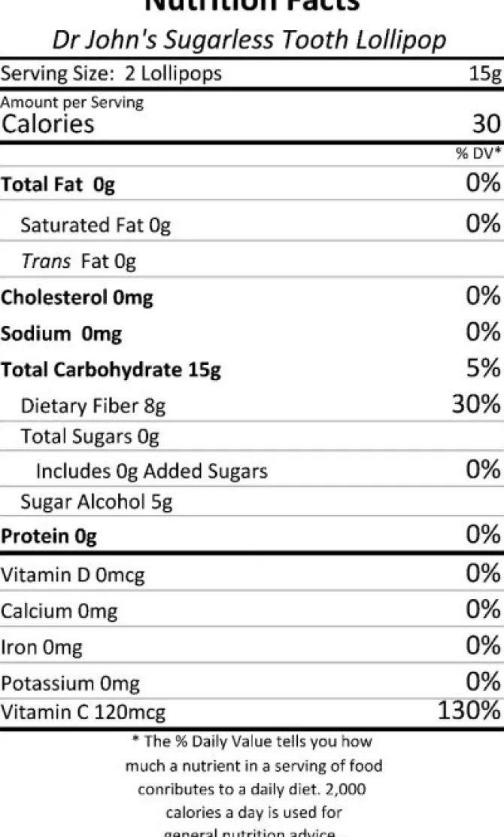Click the Trans Fat 0g entry
The height and width of the screenshot is (837, 504).
[78, 261]
